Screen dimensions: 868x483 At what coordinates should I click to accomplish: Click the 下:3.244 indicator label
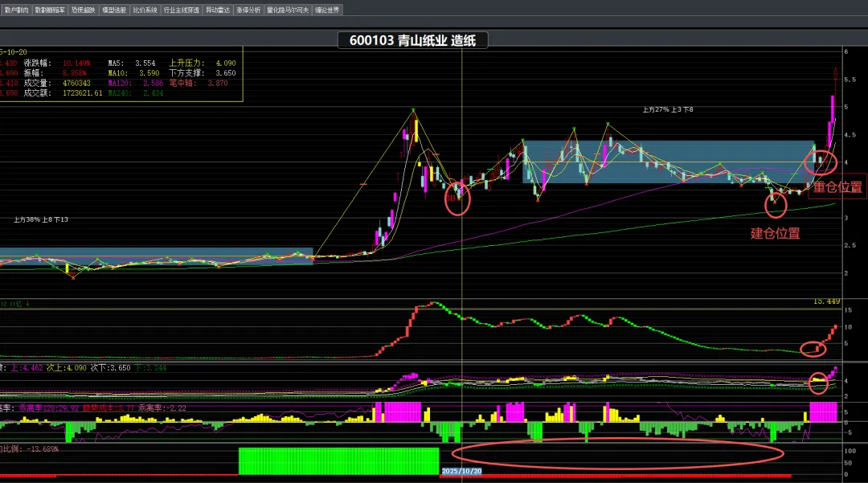click(x=150, y=368)
